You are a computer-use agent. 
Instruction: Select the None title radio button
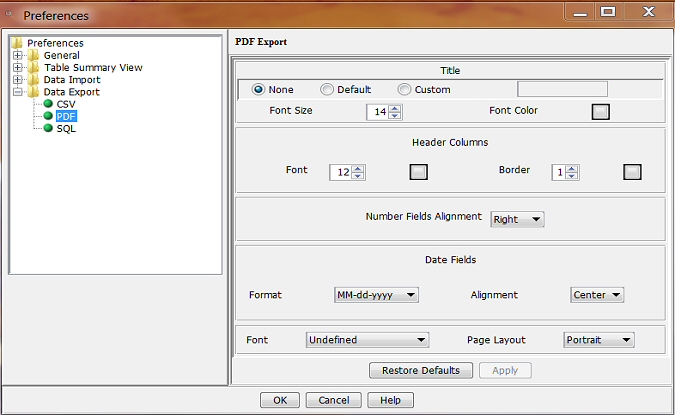tap(258, 89)
